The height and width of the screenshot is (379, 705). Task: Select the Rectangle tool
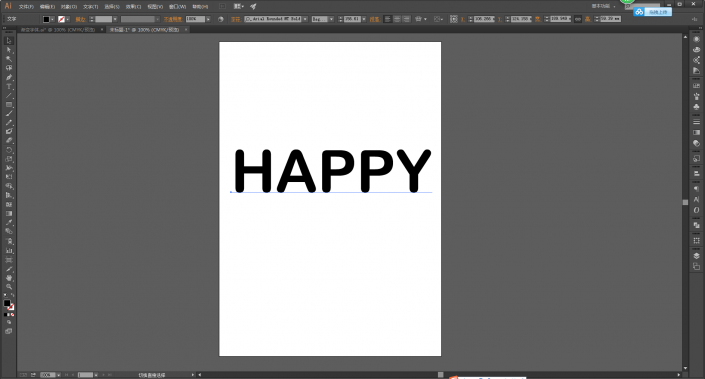(x=9, y=104)
